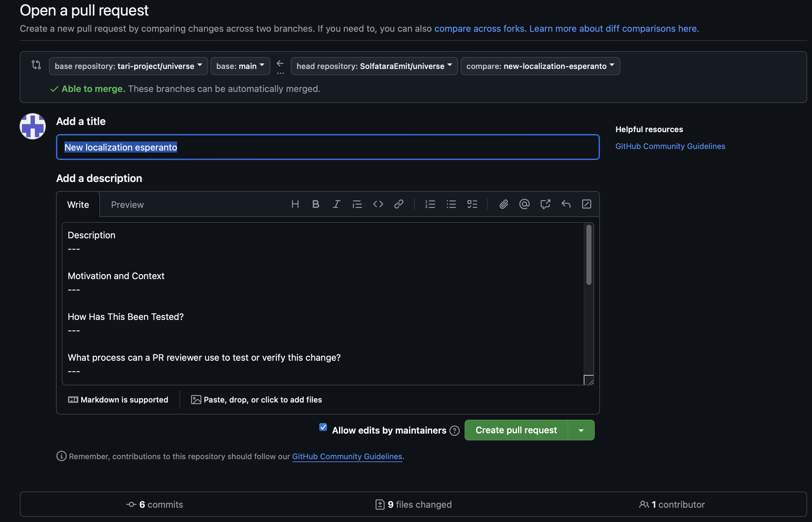This screenshot has width=812, height=522.
Task: Click the image icon to add files
Action: [x=196, y=400]
